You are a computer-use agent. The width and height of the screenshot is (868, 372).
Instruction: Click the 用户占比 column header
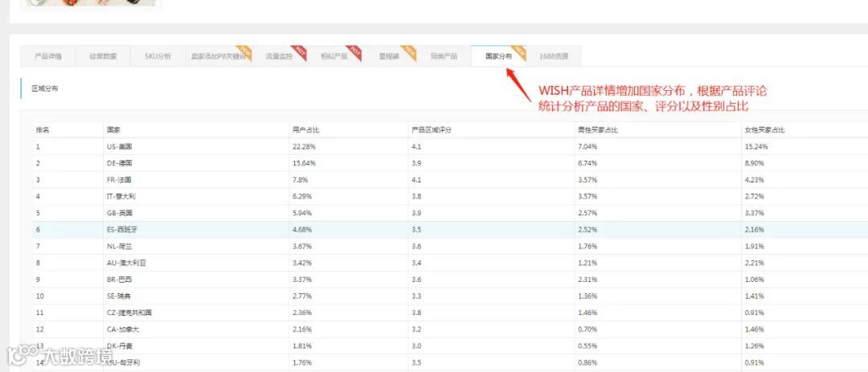coord(306,130)
